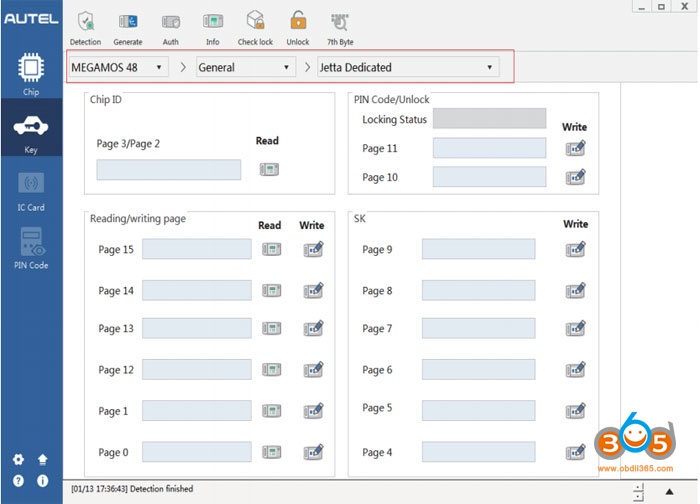Click the log size stepper in status bar
700x504 pixels.
coord(639,492)
